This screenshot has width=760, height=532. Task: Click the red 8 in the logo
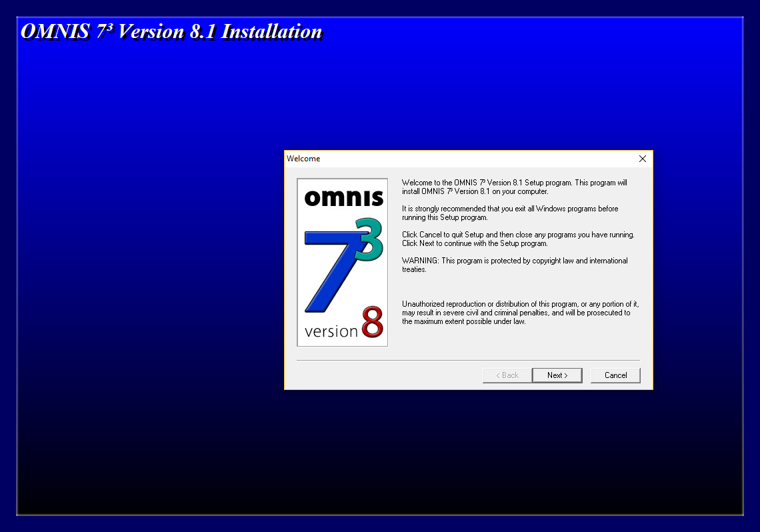372,322
